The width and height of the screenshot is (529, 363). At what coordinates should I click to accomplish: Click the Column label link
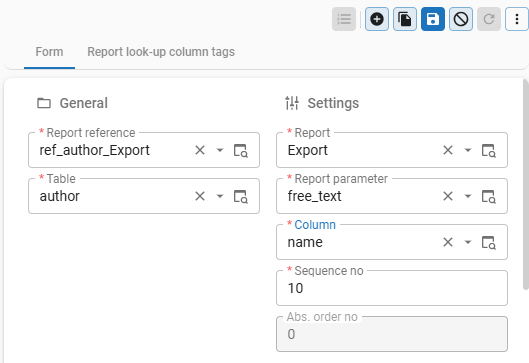coord(315,225)
